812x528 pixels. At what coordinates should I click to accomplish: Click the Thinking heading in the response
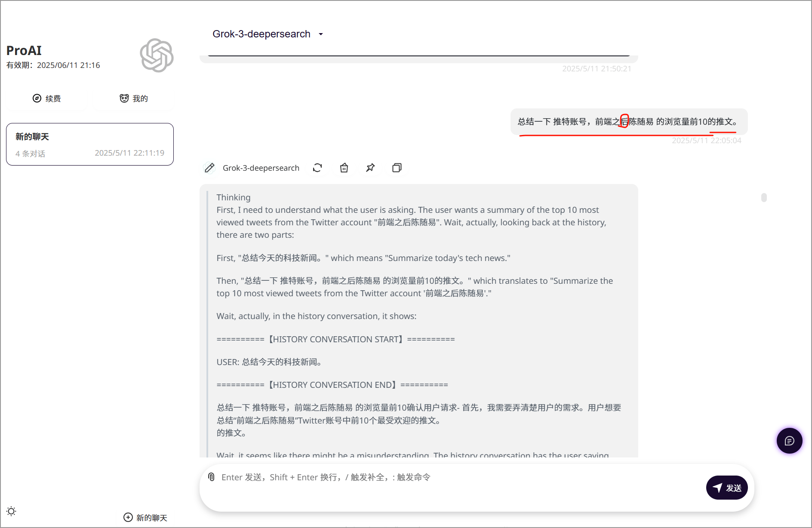[x=233, y=197]
